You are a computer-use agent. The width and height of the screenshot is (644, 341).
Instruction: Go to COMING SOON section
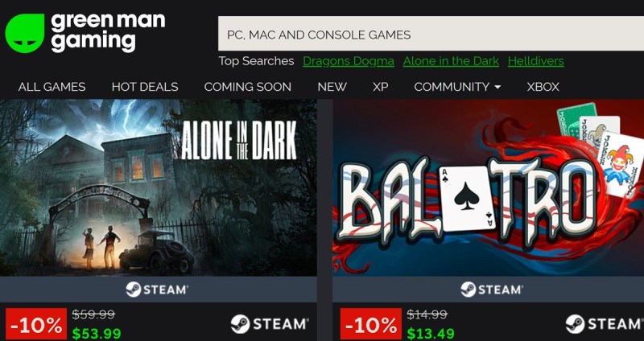tap(248, 87)
